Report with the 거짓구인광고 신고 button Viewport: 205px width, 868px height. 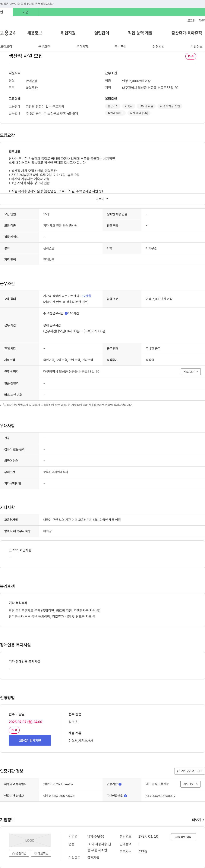pos(190,771)
